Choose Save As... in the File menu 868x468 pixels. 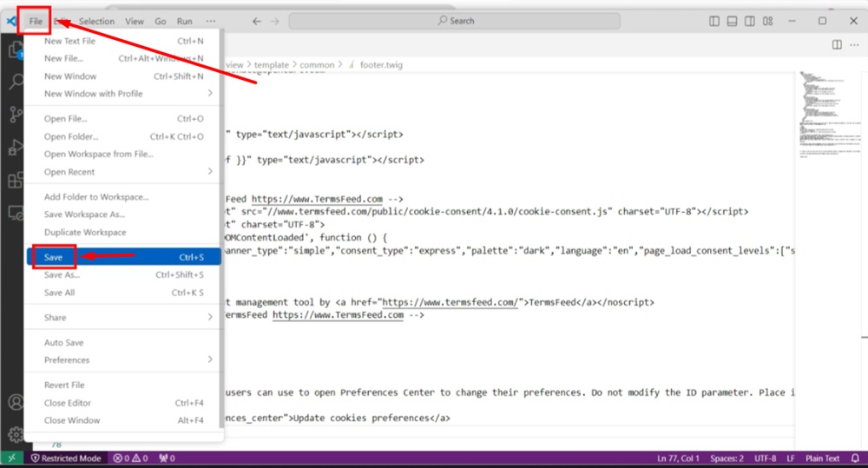pos(124,274)
